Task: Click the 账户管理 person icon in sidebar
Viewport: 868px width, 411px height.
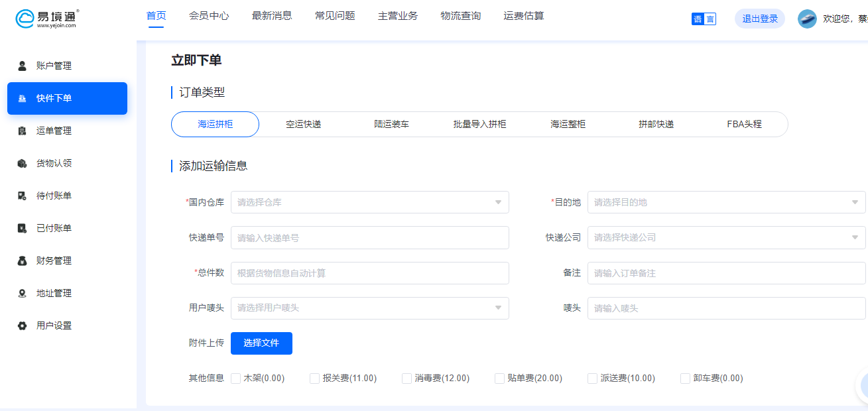Action: (x=22, y=66)
